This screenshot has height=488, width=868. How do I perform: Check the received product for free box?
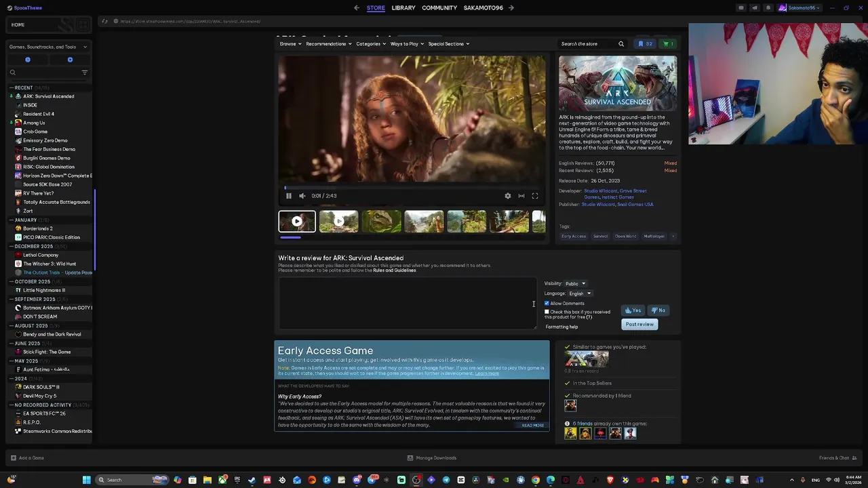point(547,312)
